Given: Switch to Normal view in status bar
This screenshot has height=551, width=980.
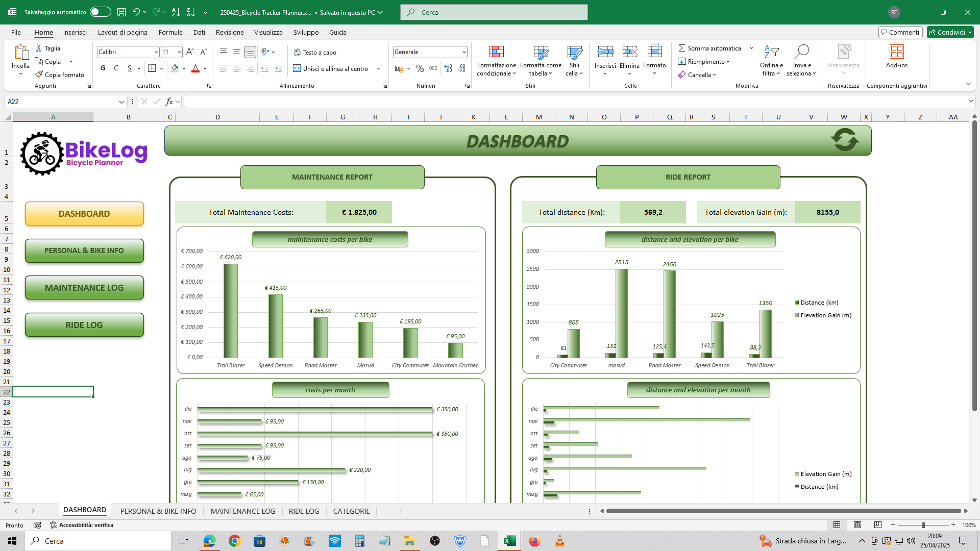Looking at the screenshot, I should coord(837,525).
